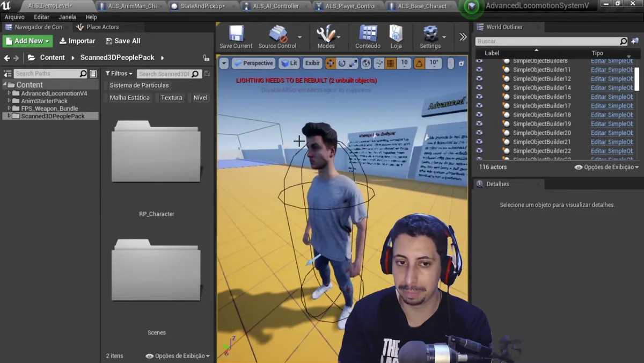Go forward with the right arrow in content browser
The height and width of the screenshot is (363, 644).
click(16, 58)
